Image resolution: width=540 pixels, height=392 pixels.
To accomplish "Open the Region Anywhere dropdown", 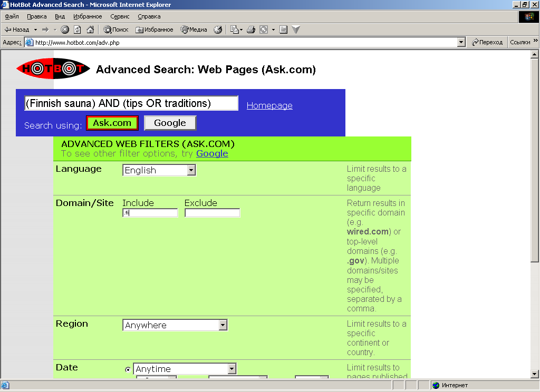I will (x=175, y=325).
